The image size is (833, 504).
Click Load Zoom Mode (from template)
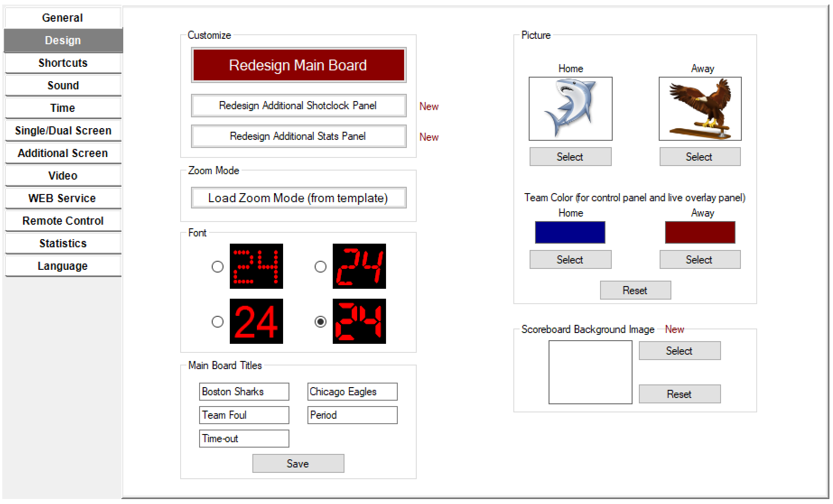click(298, 198)
